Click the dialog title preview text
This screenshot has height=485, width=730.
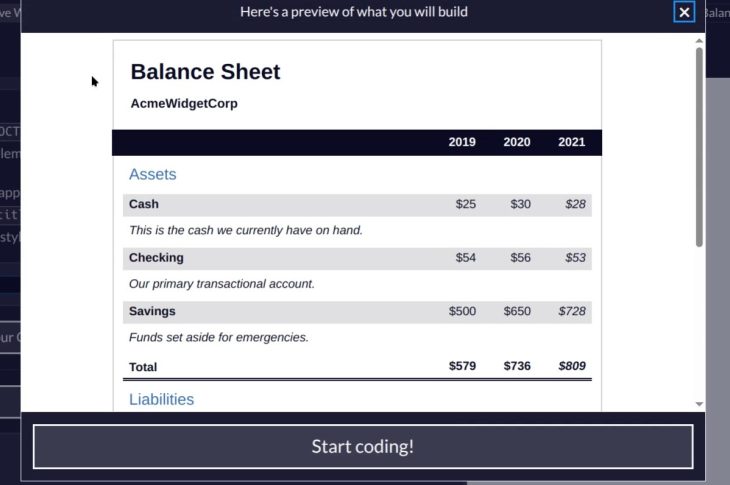coord(354,12)
